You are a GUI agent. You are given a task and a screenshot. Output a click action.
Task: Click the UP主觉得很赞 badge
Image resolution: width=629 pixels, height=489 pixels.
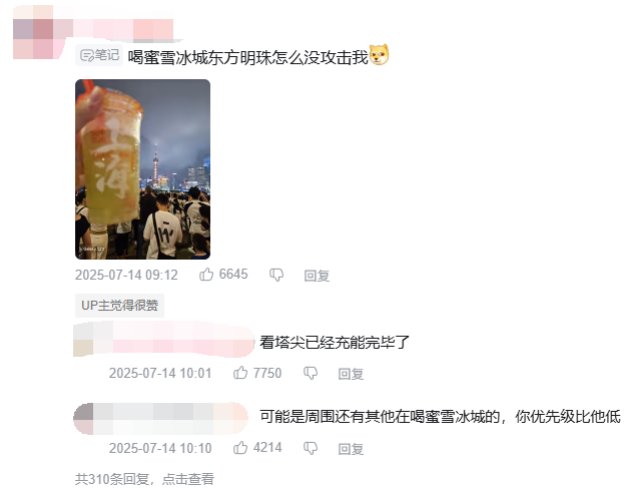[120, 306]
